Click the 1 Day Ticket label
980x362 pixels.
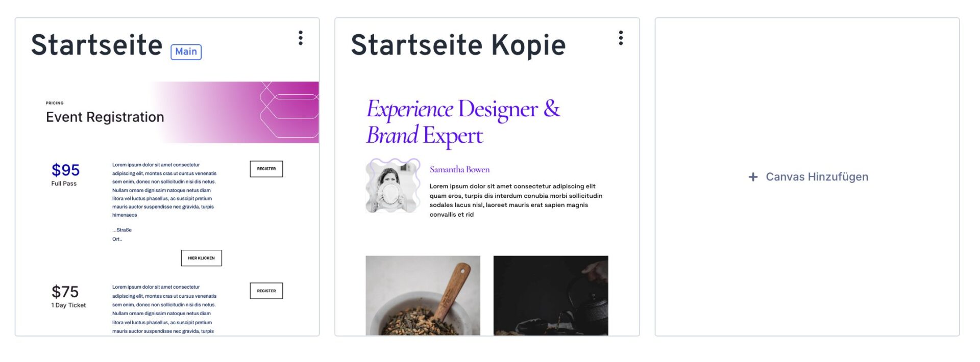[68, 305]
